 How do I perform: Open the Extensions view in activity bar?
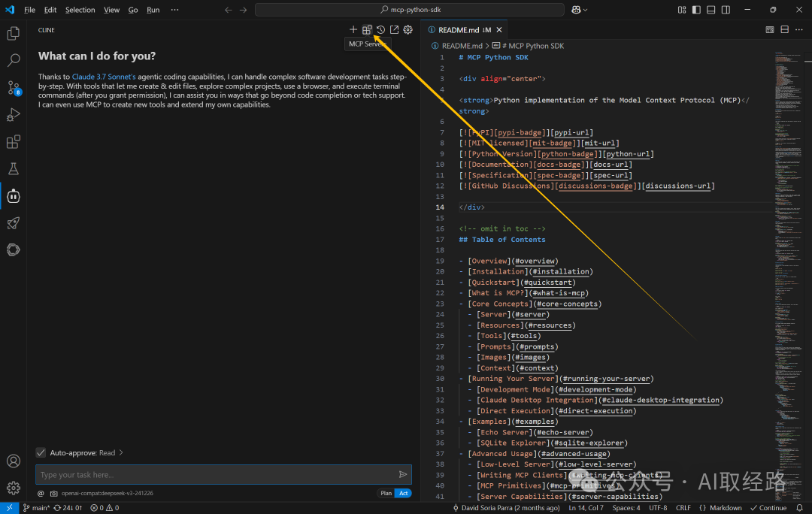coord(14,142)
